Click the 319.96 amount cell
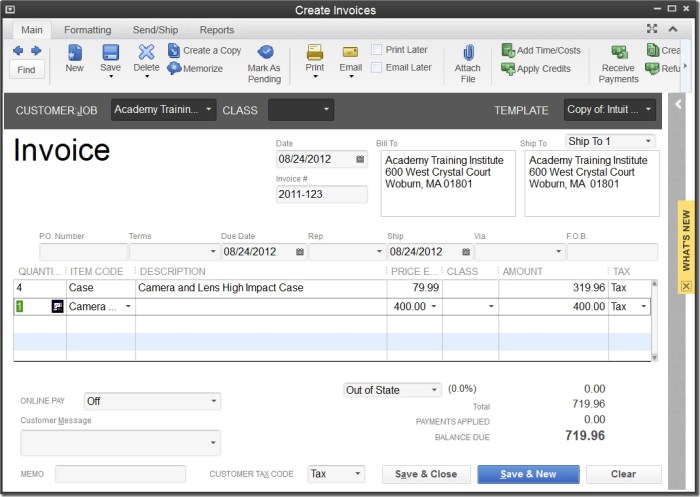 (x=553, y=288)
